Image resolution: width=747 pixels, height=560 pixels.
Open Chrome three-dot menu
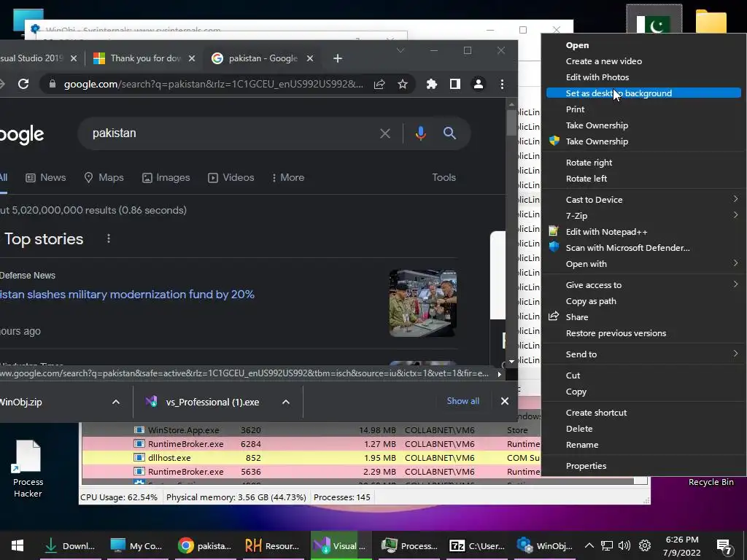[x=502, y=85]
